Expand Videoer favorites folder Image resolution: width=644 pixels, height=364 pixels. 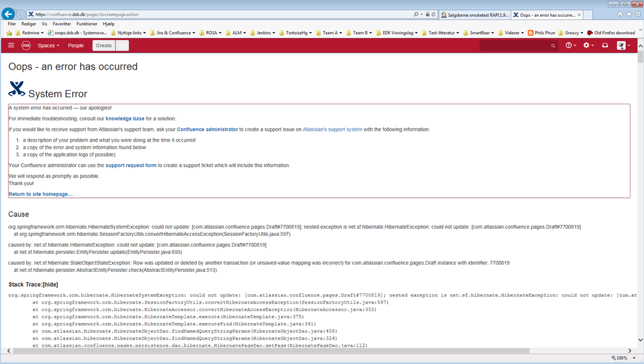(511, 33)
